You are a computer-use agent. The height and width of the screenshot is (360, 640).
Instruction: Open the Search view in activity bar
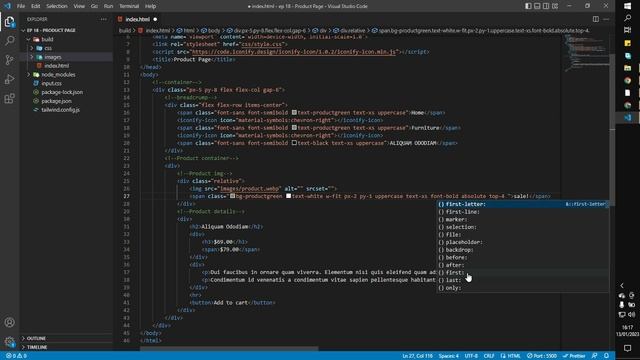pos(9,40)
